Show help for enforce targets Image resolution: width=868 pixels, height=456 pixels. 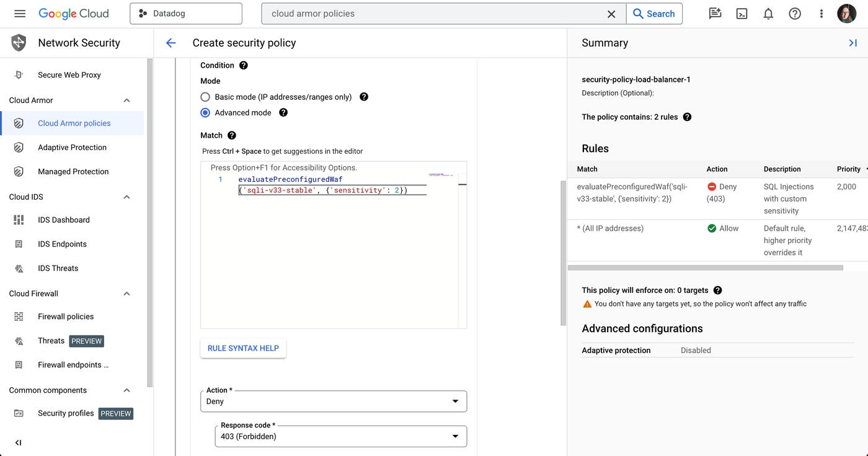point(718,290)
